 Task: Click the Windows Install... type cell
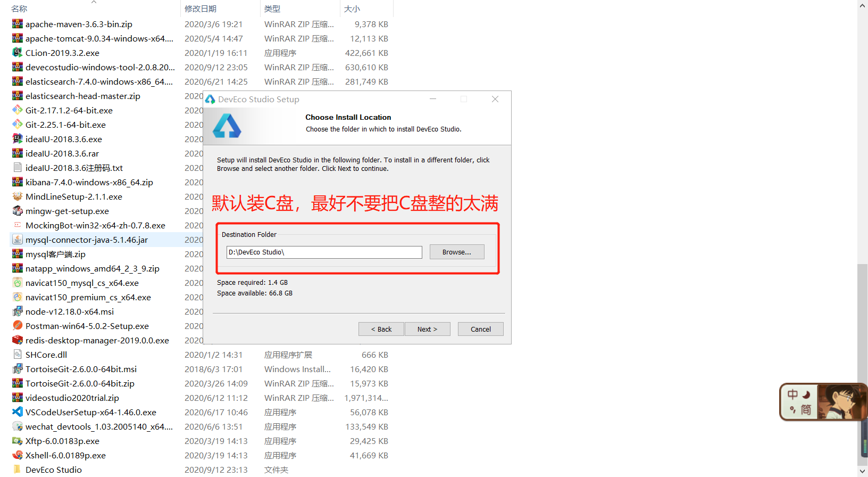pos(297,369)
